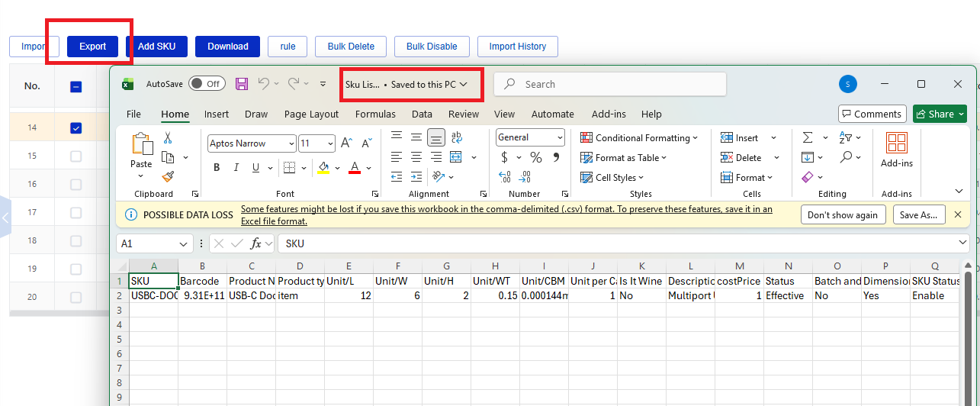Open the File menu
The height and width of the screenshot is (406, 980).
[x=133, y=114]
